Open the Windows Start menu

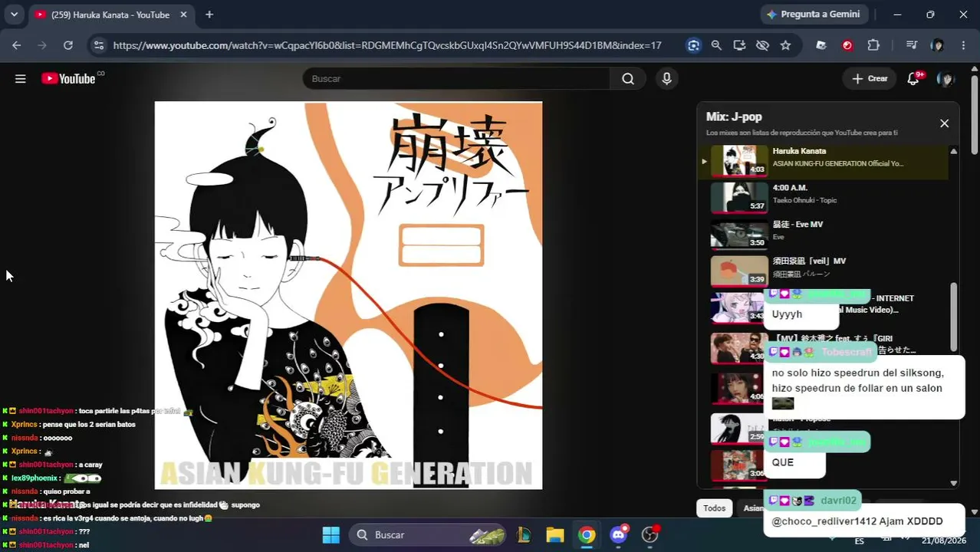[331, 534]
